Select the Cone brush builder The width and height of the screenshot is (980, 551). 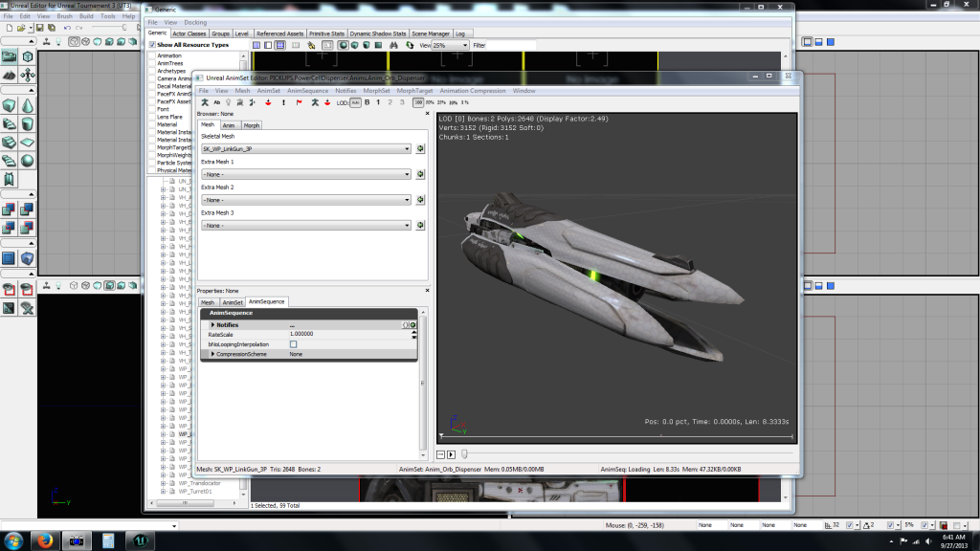pyautogui.click(x=28, y=105)
